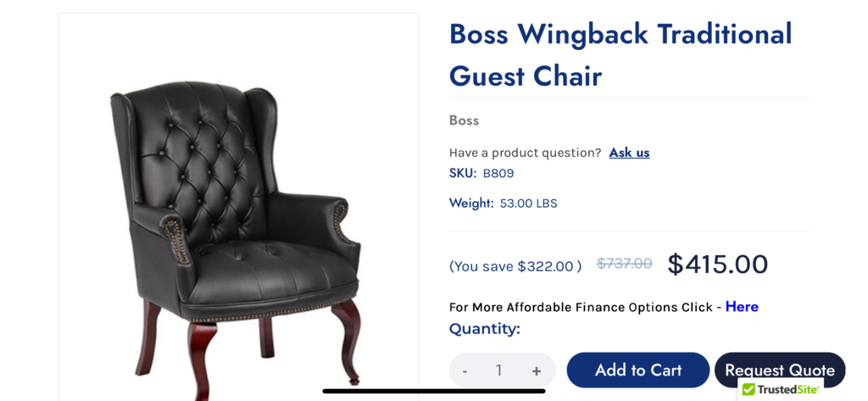The image size is (868, 401).
Task: Click the $415.00 sale price
Action: [x=717, y=265]
